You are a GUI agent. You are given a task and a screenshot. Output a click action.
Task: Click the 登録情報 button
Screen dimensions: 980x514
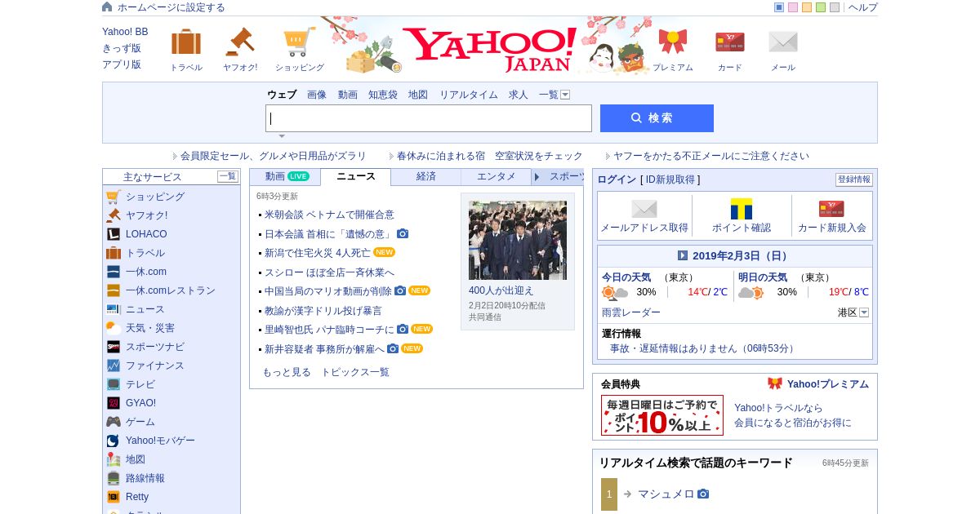pyautogui.click(x=854, y=179)
